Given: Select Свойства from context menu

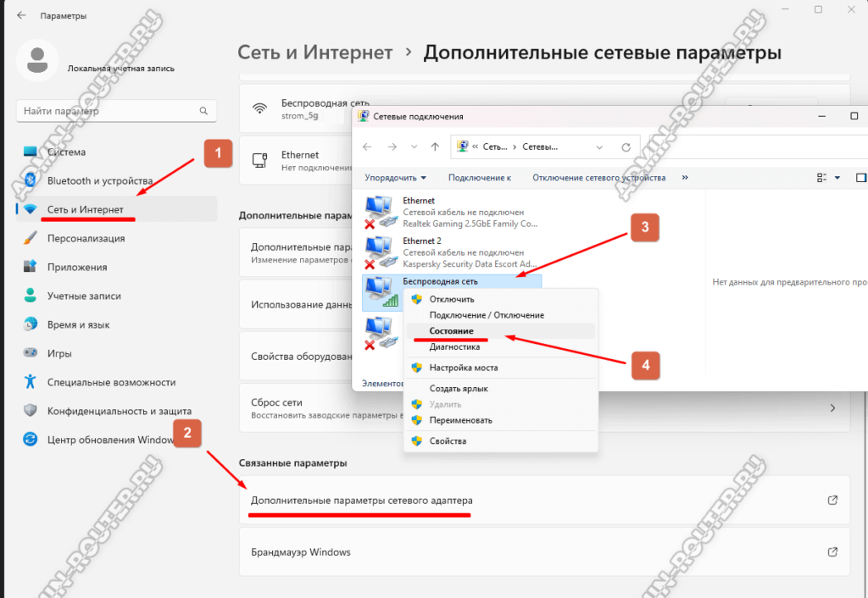Looking at the screenshot, I should (x=448, y=441).
